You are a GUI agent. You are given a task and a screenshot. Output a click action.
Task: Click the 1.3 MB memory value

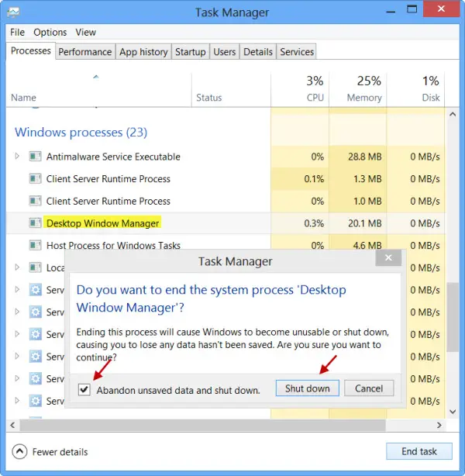[367, 179]
